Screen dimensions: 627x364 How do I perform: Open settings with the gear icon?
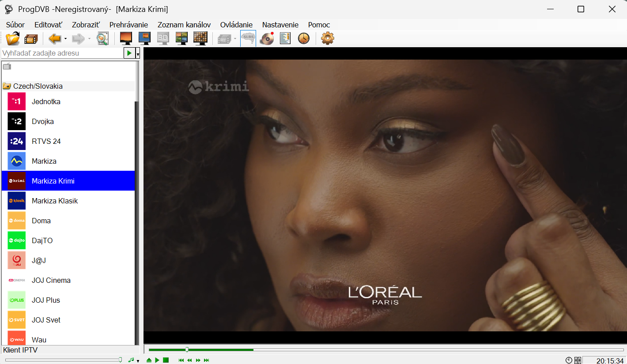(327, 39)
